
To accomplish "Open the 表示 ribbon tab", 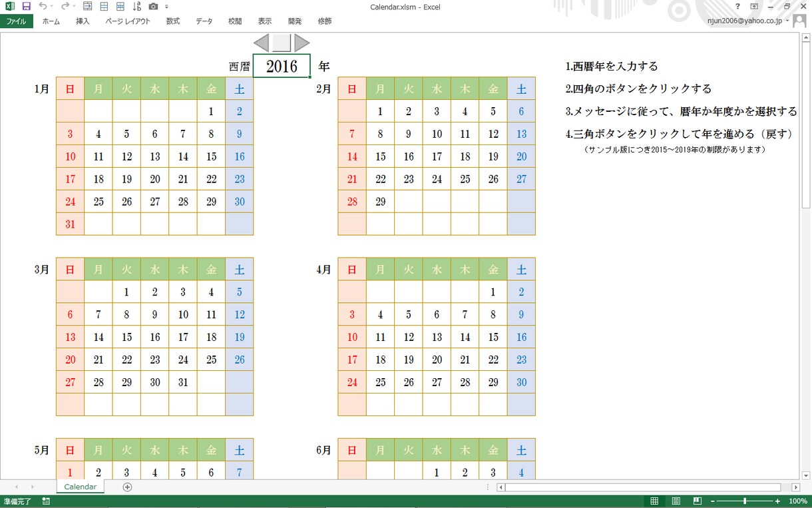I will (265, 21).
